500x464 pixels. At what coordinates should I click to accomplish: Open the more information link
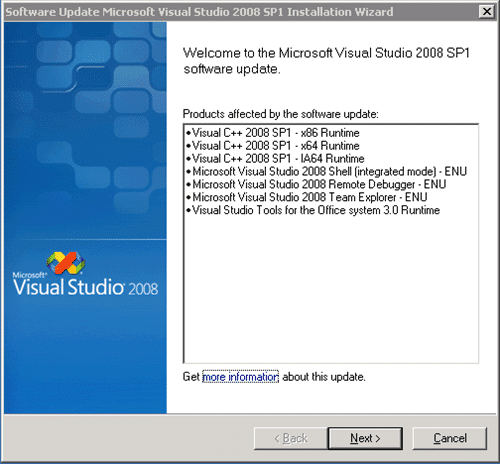240,377
